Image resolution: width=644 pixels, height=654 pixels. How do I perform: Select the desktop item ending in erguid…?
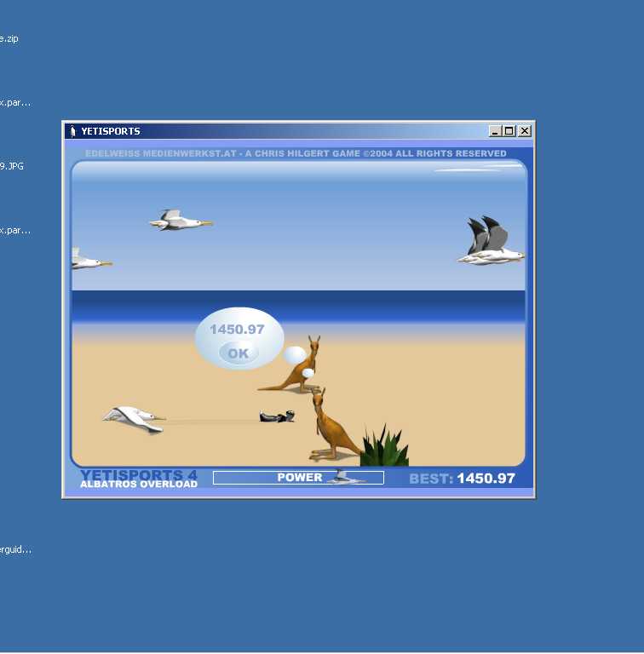tap(15, 550)
